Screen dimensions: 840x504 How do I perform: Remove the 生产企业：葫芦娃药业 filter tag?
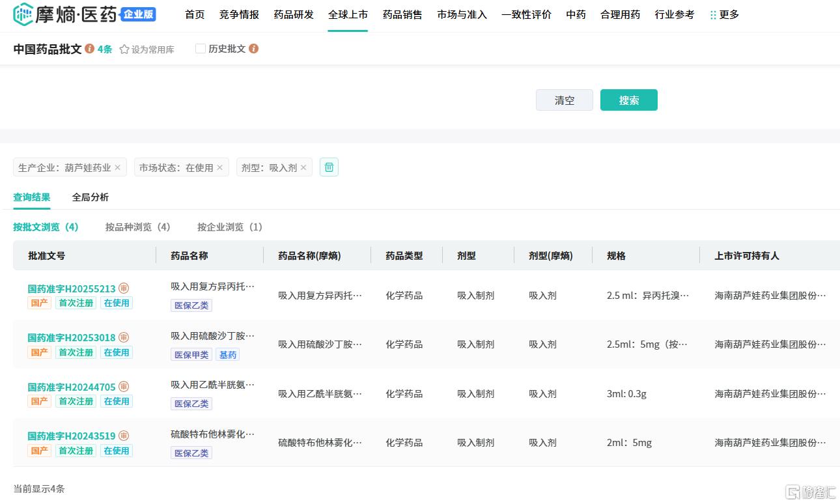point(118,167)
